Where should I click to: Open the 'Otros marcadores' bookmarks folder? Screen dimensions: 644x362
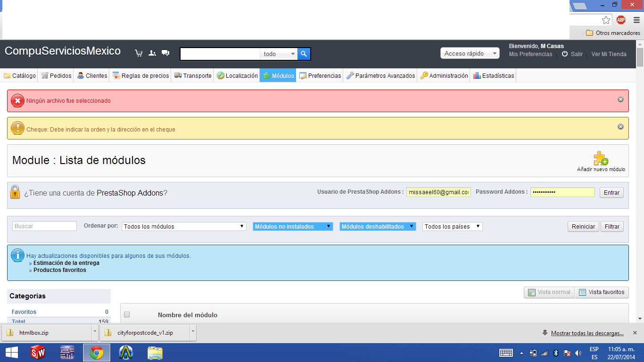[x=613, y=33]
